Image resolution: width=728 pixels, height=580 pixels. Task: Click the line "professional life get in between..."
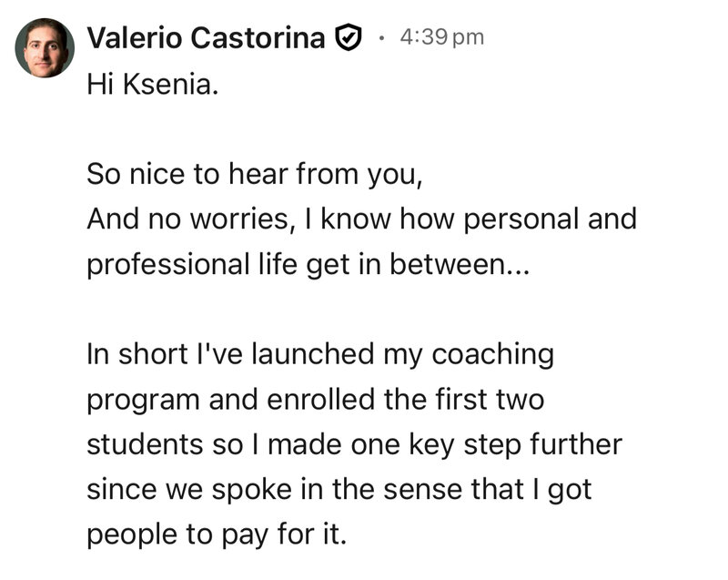308,265
